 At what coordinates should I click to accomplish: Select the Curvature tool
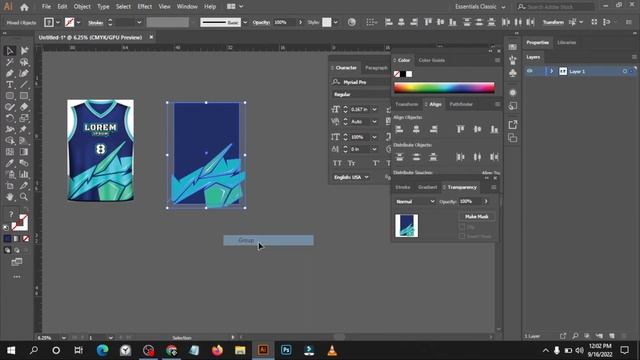(x=24, y=74)
